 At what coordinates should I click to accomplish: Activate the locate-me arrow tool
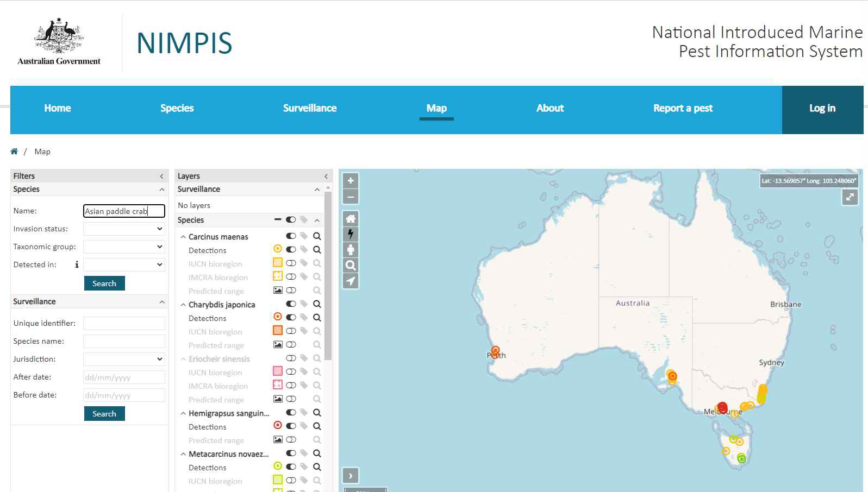[351, 281]
